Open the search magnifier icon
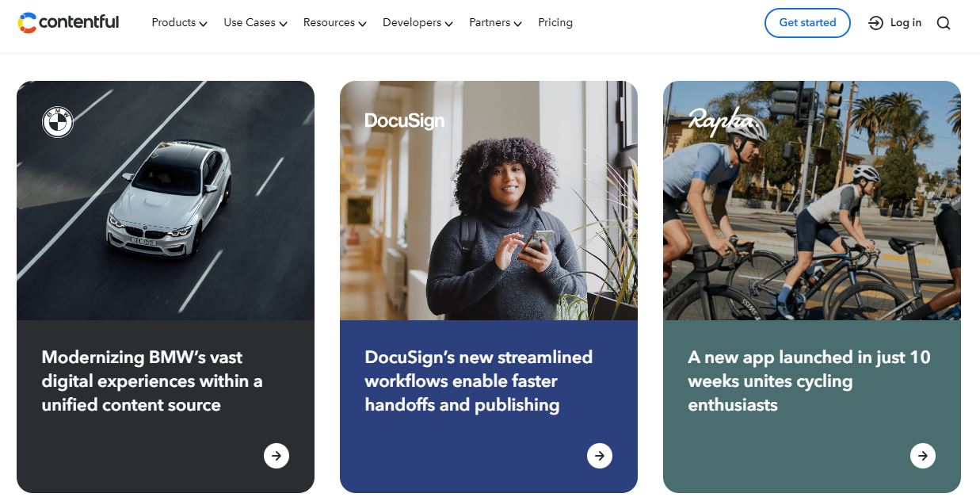980x501 pixels. pyautogui.click(x=943, y=23)
